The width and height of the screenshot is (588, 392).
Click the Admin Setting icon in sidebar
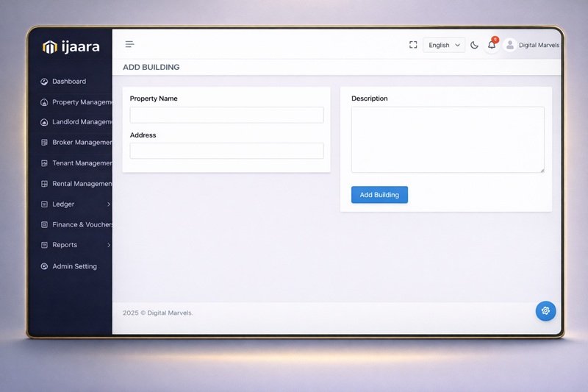pos(45,266)
